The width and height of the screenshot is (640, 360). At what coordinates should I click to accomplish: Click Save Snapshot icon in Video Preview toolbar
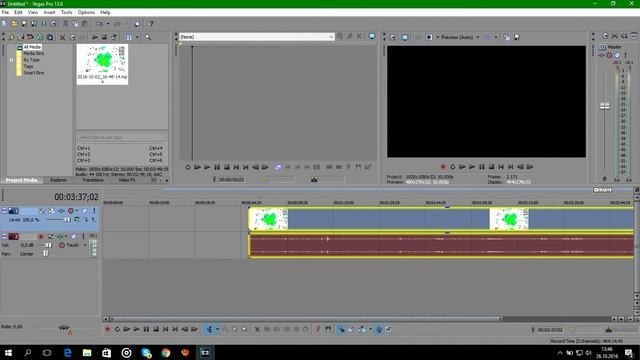(516, 37)
